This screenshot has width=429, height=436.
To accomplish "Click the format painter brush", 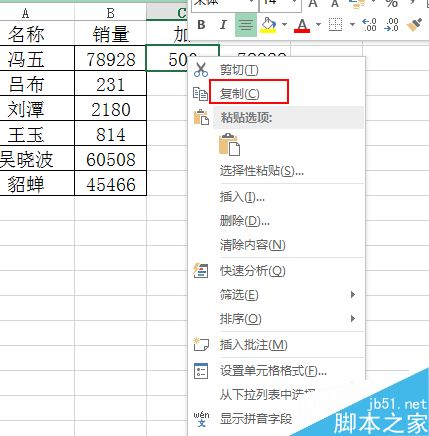I will (414, 25).
